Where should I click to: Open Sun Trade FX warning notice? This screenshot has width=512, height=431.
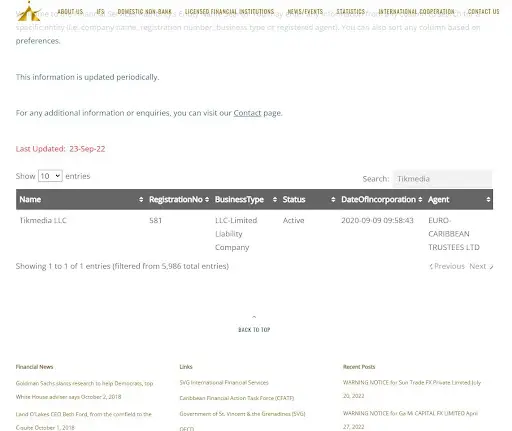tap(412, 389)
